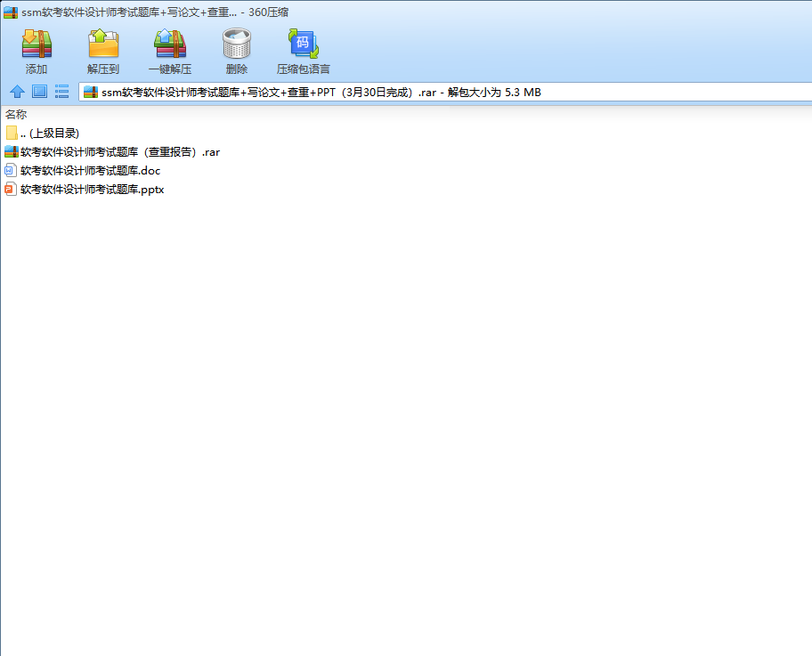Select the .pptx presentation file icon

(x=11, y=189)
